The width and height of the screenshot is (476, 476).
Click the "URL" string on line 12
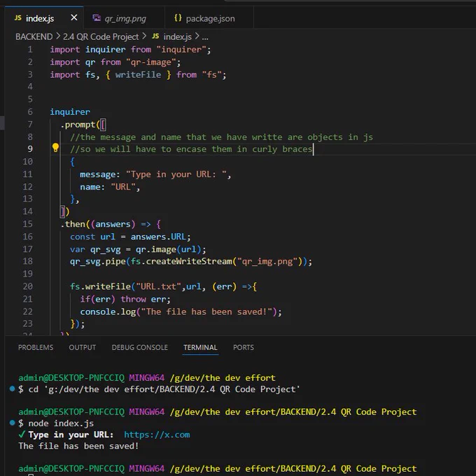123,187
